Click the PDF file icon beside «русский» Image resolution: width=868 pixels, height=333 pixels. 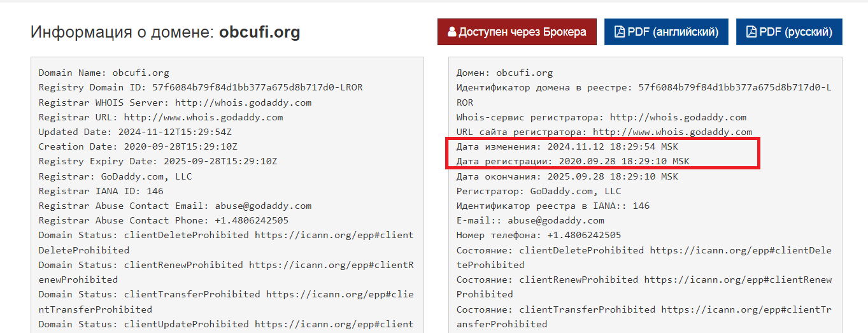click(751, 32)
